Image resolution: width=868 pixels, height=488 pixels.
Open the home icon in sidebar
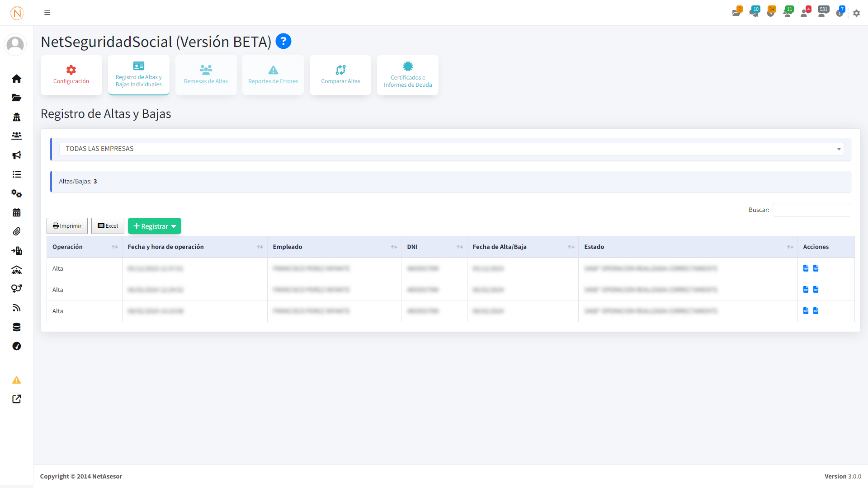pos(17,79)
